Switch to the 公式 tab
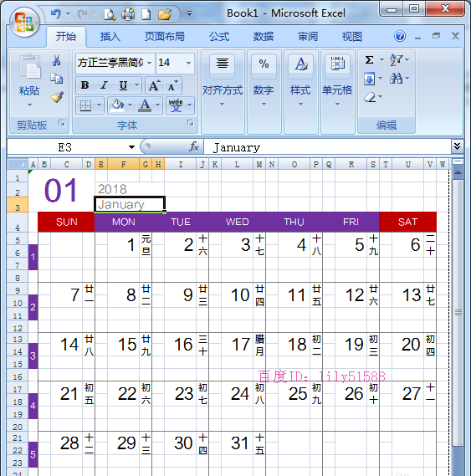The width and height of the screenshot is (471, 476). coord(219,37)
